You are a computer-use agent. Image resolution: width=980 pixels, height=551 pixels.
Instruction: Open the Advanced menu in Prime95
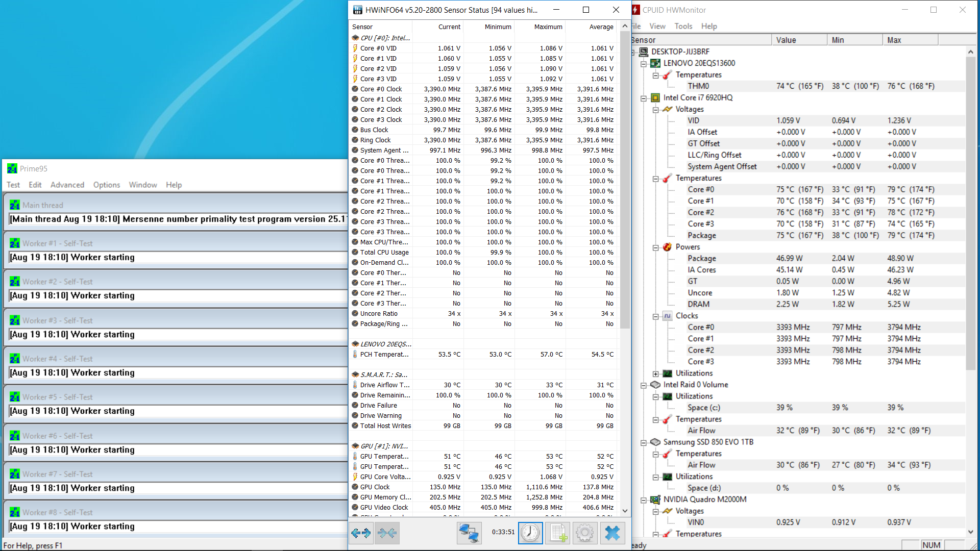pyautogui.click(x=67, y=185)
